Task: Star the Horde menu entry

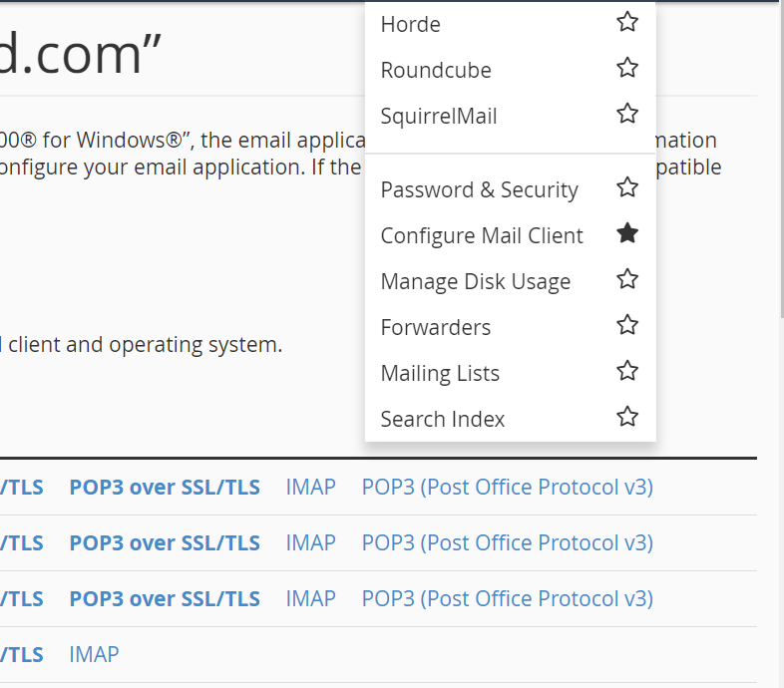Action: point(626,22)
